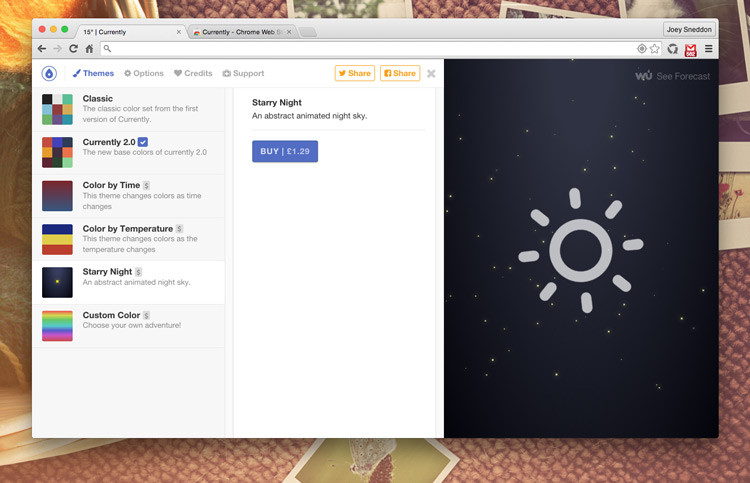Click the Facebook Share button
The image size is (750, 483).
(399, 73)
